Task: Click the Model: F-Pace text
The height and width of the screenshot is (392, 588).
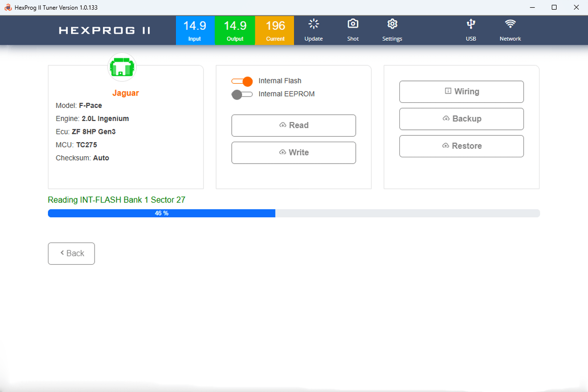Action: click(x=79, y=105)
